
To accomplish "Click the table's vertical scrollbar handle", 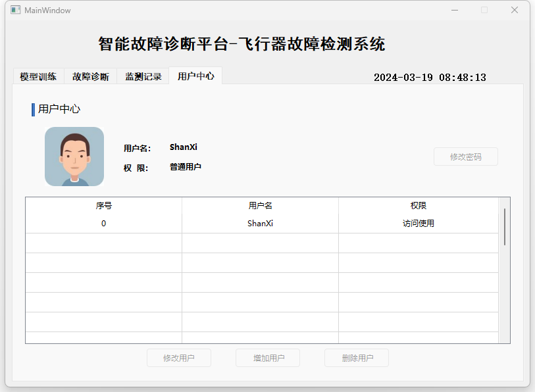I will point(505,227).
